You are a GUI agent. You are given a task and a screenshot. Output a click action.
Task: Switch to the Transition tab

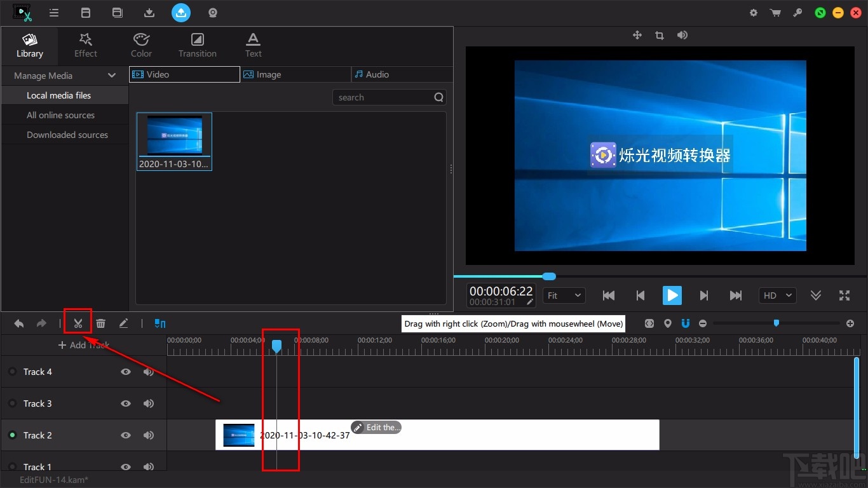197,45
